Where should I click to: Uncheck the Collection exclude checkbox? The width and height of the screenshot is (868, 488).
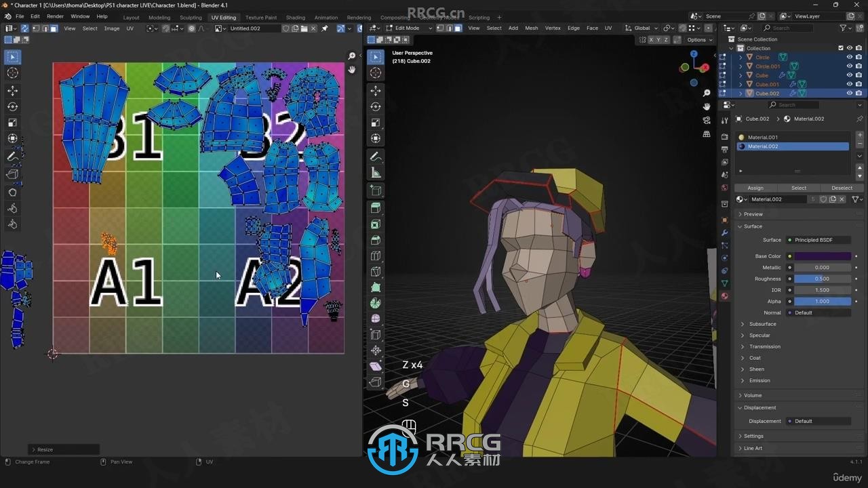[x=841, y=48]
